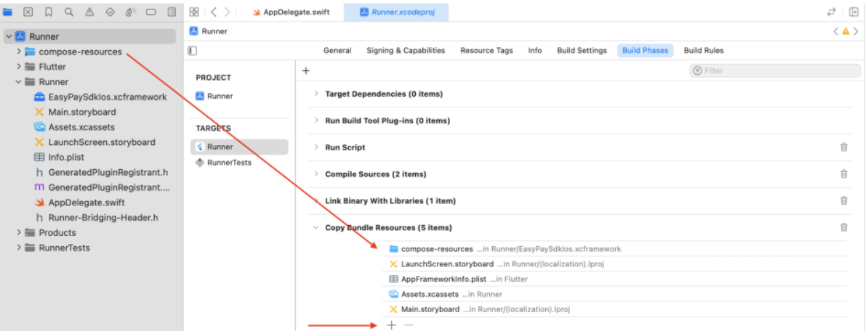Image resolution: width=868 pixels, height=331 pixels.
Task: Delete the Compile Sources phase
Action: pyautogui.click(x=843, y=174)
